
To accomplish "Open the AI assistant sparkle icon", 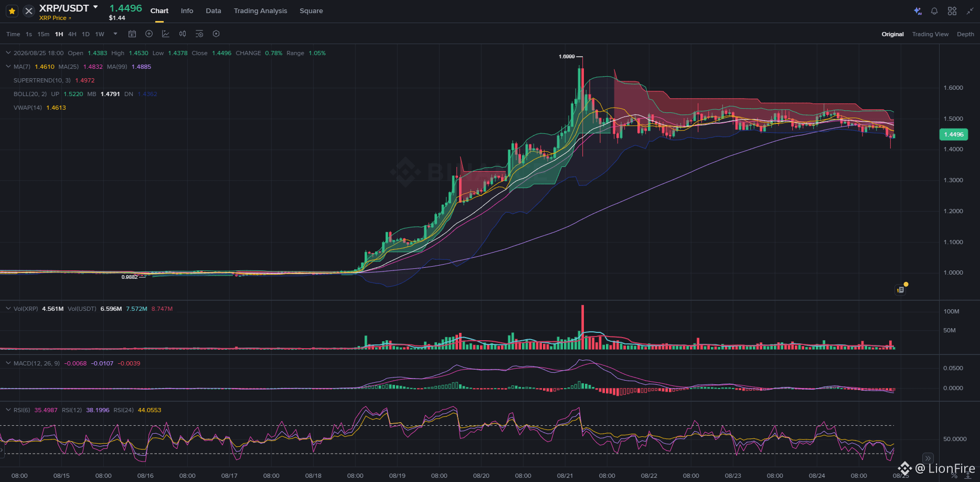I will tap(918, 11).
